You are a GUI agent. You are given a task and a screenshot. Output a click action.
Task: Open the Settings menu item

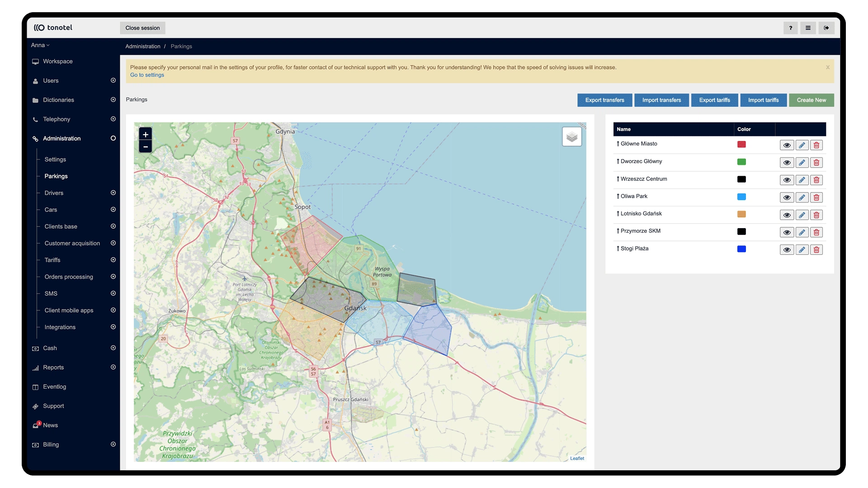point(55,160)
